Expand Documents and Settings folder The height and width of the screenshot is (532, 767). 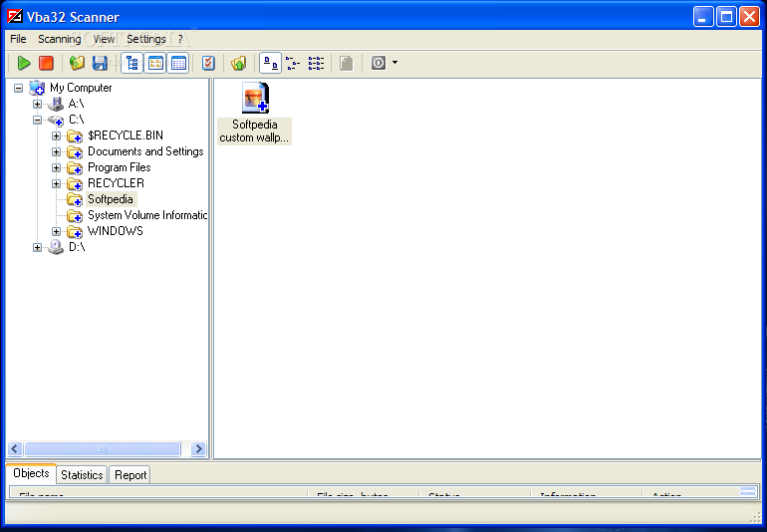coord(56,151)
